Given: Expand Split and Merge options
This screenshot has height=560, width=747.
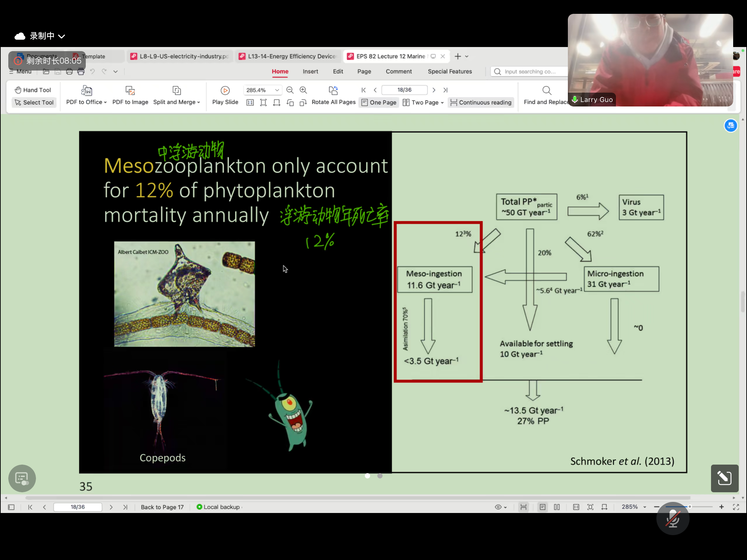Looking at the screenshot, I should pyautogui.click(x=177, y=95).
